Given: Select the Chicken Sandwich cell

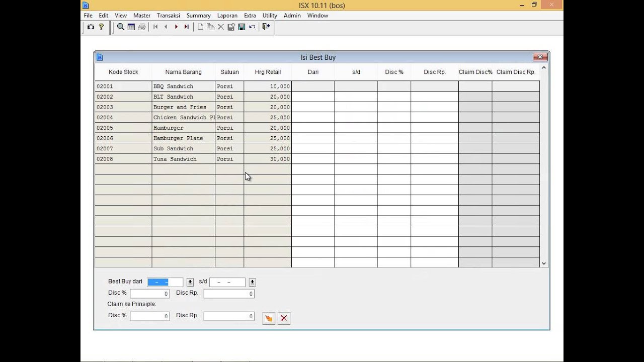Looking at the screenshot, I should coord(184,118).
